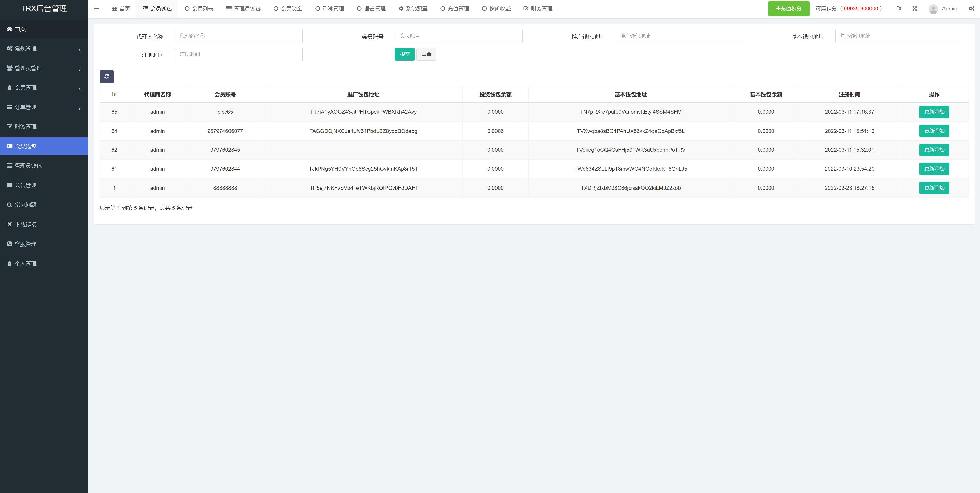Click 更新余额 for member 9797602844
Viewport: 980px width, 493px height.
[934, 169]
